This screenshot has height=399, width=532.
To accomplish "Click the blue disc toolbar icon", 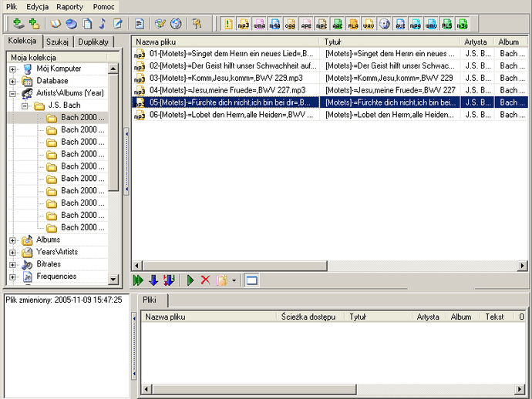I will [71, 24].
